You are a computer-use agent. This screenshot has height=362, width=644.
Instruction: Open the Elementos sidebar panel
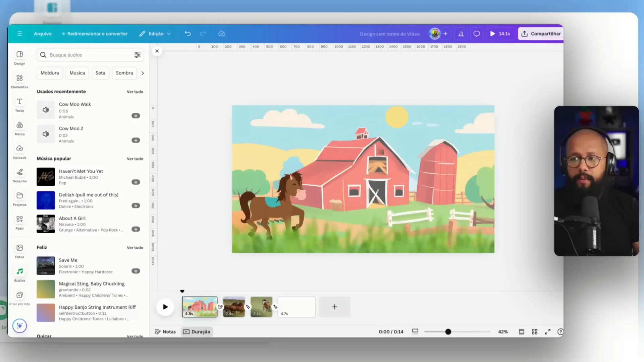click(19, 81)
